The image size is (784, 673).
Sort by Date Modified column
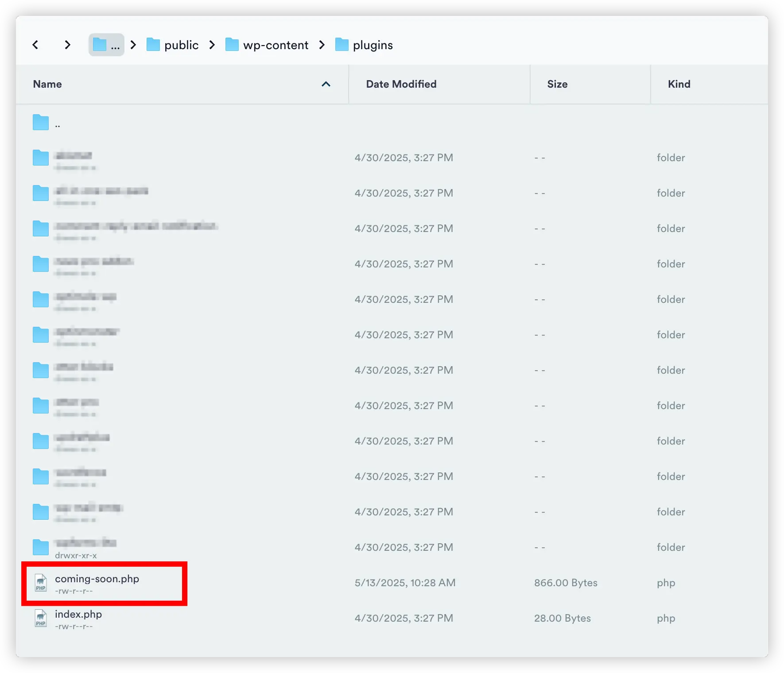point(401,84)
